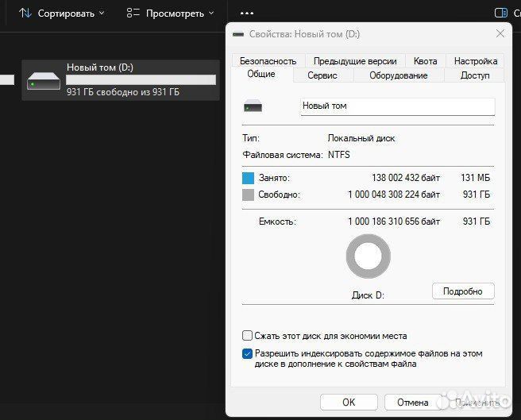Click the blue Занято color square
The image size is (521, 420).
248,178
